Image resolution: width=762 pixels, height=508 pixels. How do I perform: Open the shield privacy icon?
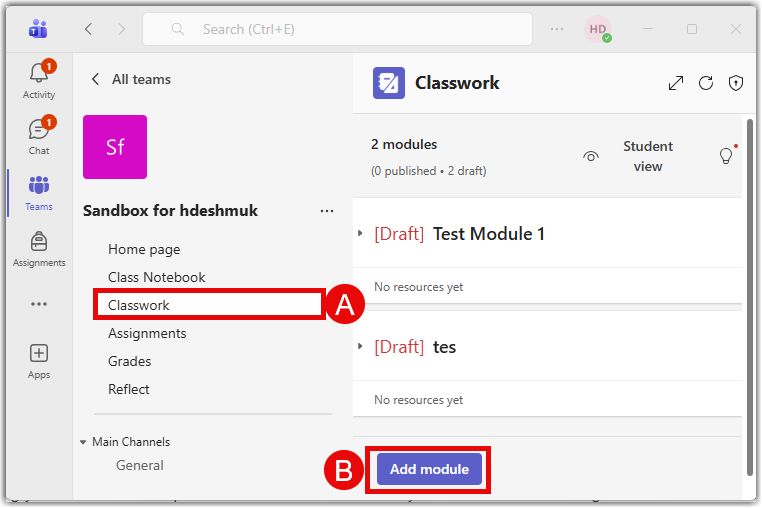736,83
